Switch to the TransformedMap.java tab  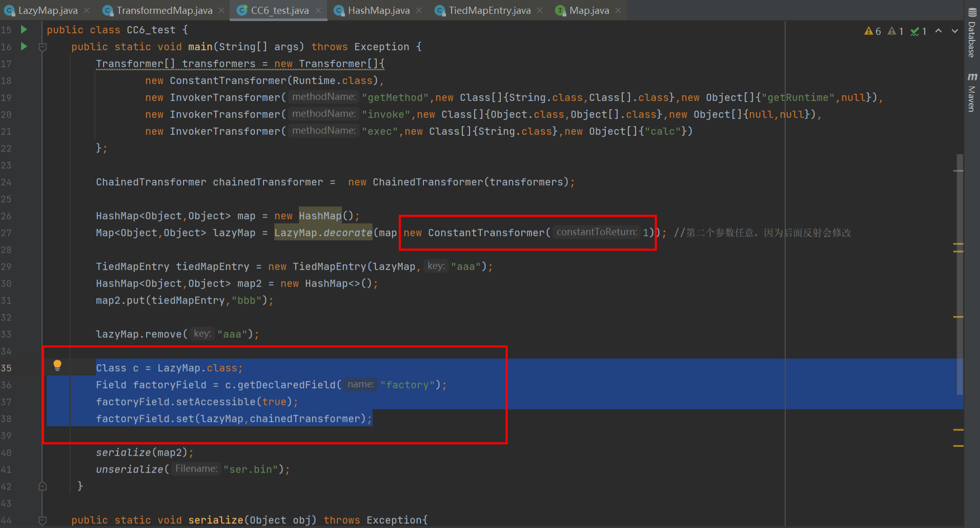164,10
